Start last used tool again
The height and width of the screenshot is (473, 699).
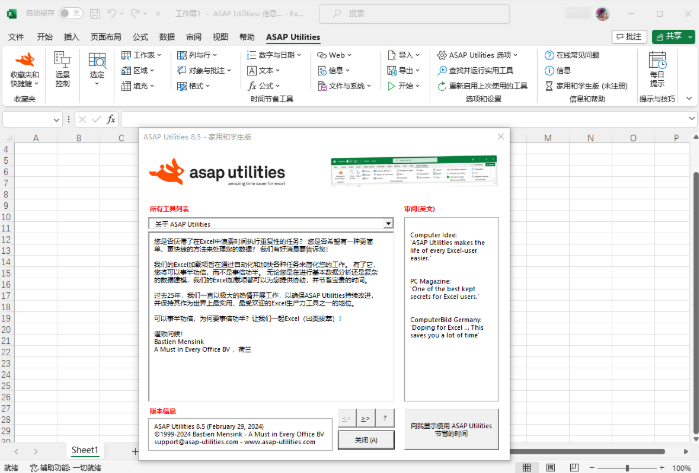click(x=482, y=86)
